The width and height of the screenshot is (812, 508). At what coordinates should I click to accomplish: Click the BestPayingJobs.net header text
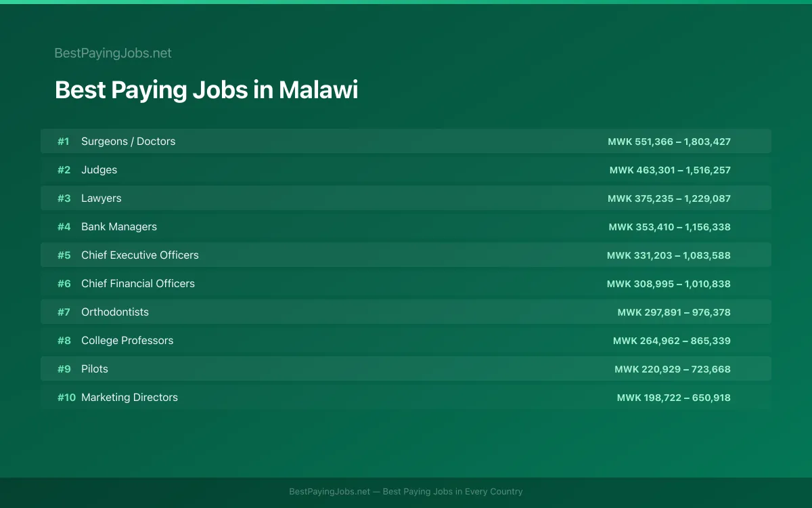113,53
